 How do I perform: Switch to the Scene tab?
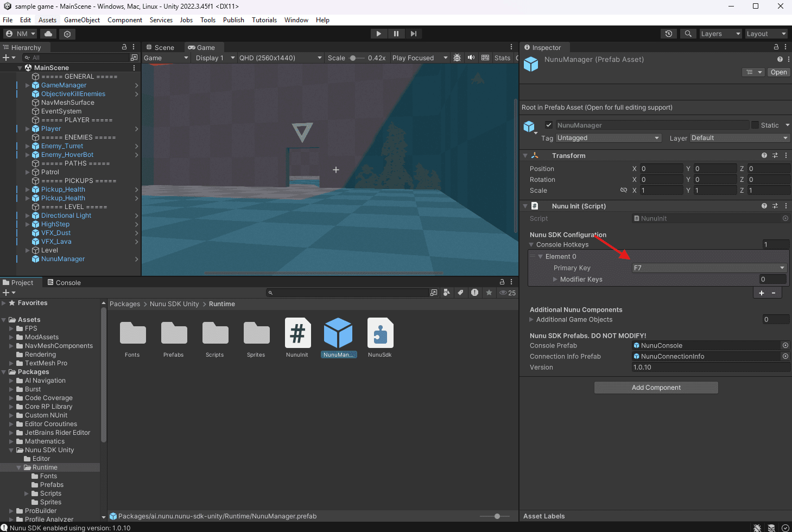point(161,47)
